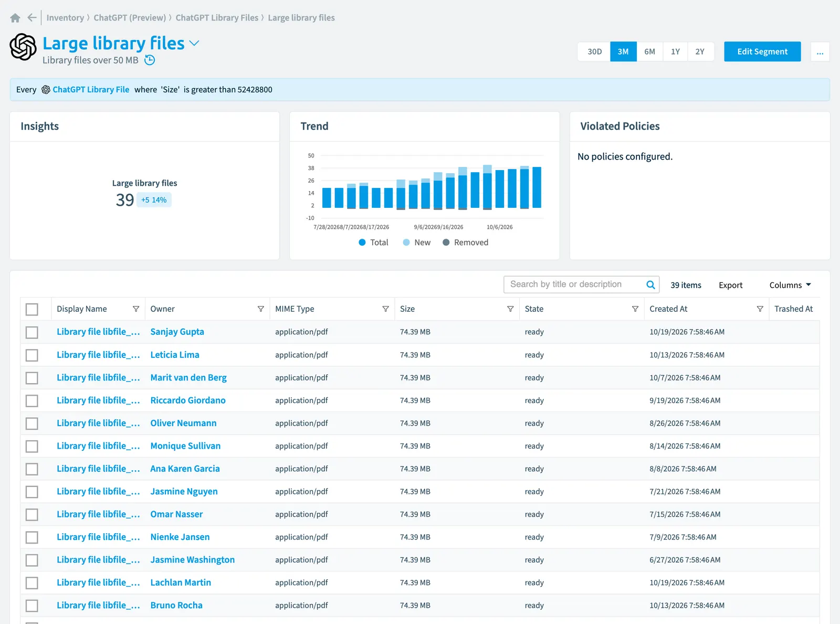
Task: Check the Sanjay Gupta row checkbox
Action: point(32,332)
